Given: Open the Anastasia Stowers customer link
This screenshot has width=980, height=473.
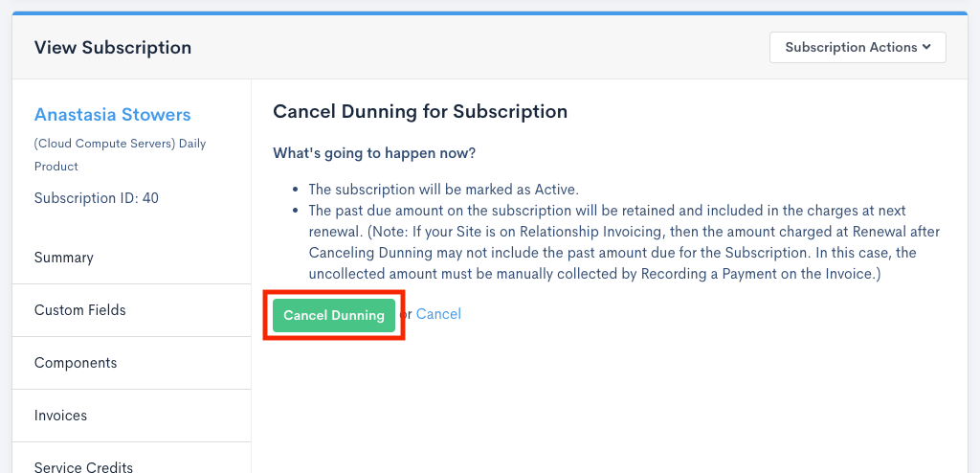Looking at the screenshot, I should 112,115.
